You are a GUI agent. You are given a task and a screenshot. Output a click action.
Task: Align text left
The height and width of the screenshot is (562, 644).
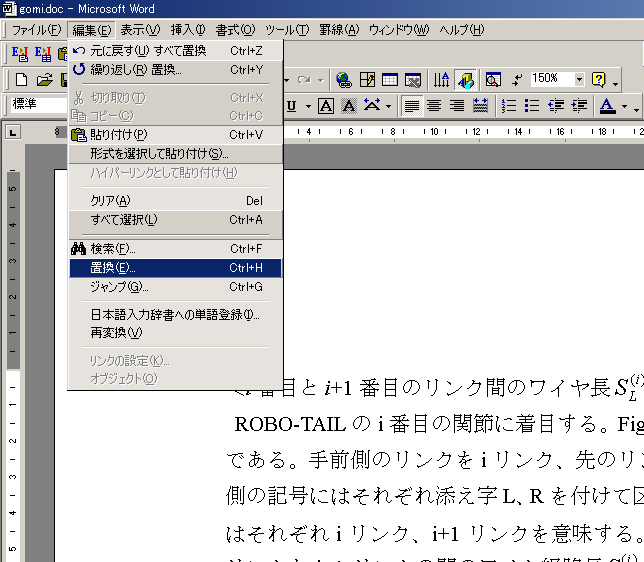(x=412, y=106)
